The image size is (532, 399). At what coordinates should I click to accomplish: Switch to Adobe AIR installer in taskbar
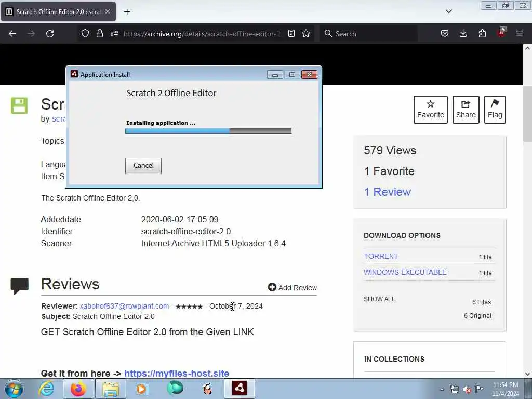pyautogui.click(x=239, y=389)
